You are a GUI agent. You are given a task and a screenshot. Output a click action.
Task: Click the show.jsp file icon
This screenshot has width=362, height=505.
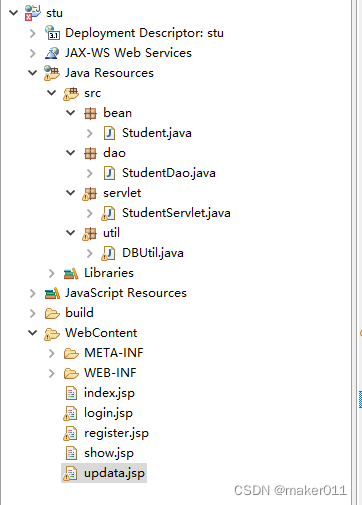tap(71, 453)
